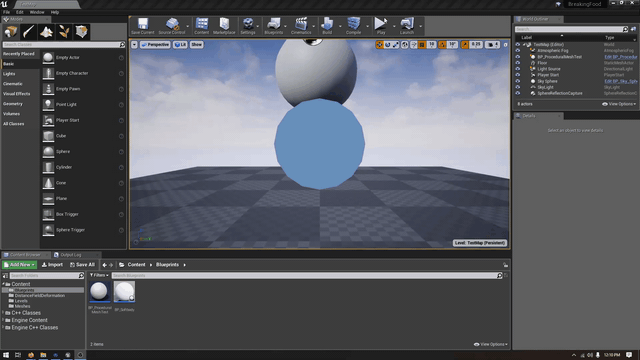The image size is (640, 360).
Task: Toggle visibility of BP_ProceduralMeshTest actor
Action: click(518, 57)
